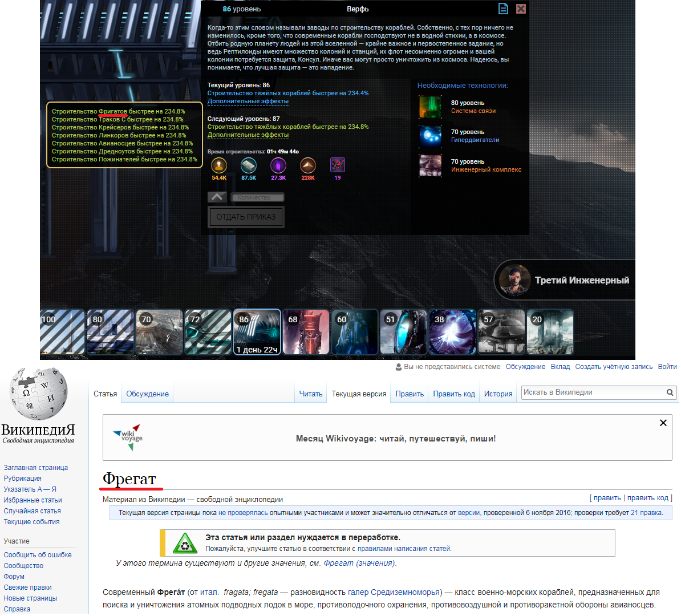
Task: Expand Дополнительные эффекты under next level 87
Action: click(x=248, y=135)
